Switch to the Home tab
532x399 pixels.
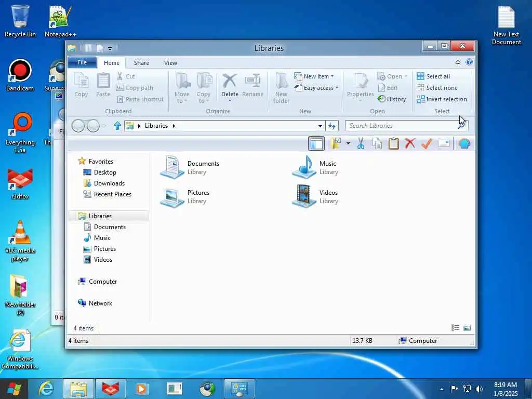coord(112,63)
